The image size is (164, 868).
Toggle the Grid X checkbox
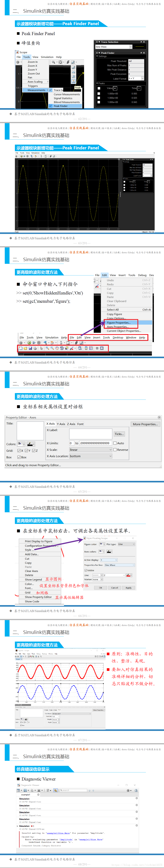19,451
